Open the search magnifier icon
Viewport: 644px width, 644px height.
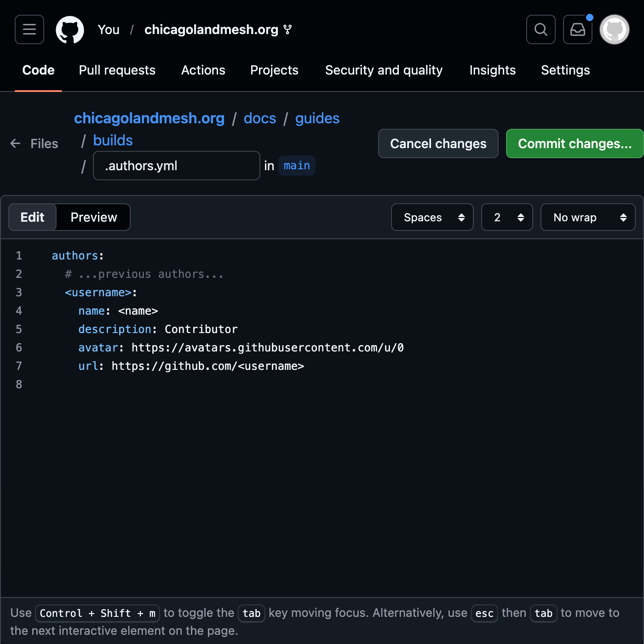541,29
